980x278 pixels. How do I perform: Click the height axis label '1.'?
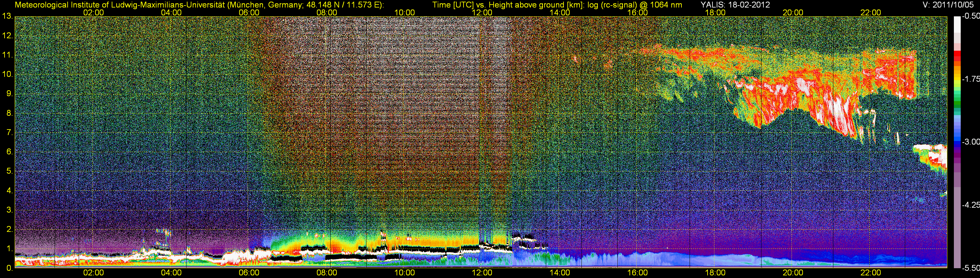(9, 249)
